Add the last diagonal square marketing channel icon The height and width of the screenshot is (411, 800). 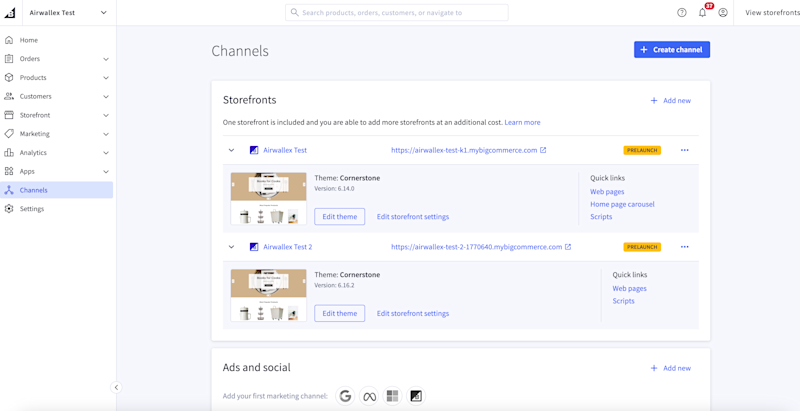point(416,396)
